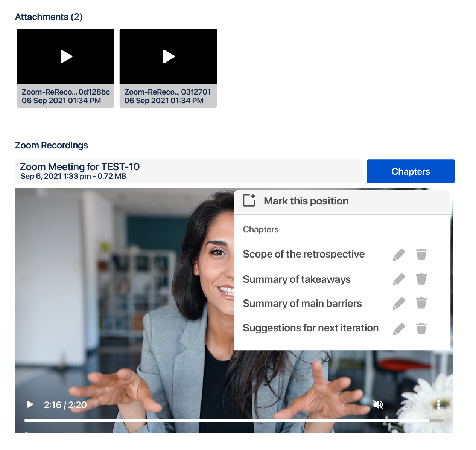
Task: Jump to Summary of takeaways chapter
Action: [297, 279]
